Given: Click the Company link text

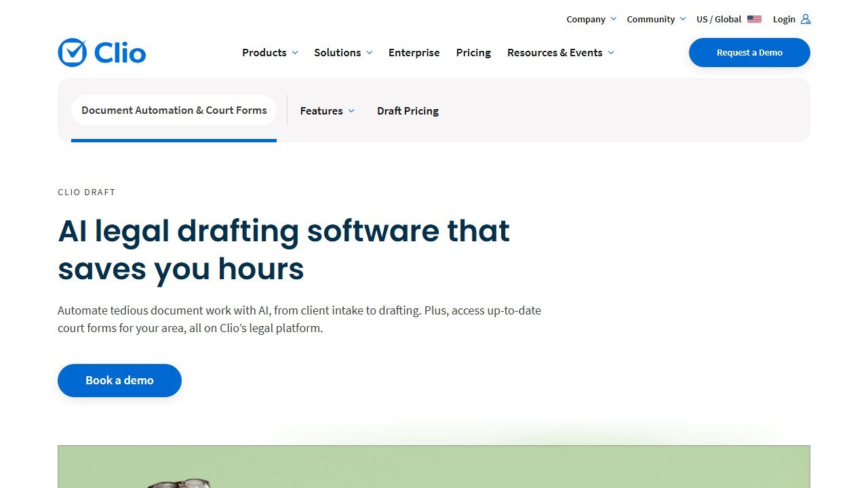Looking at the screenshot, I should (x=586, y=19).
